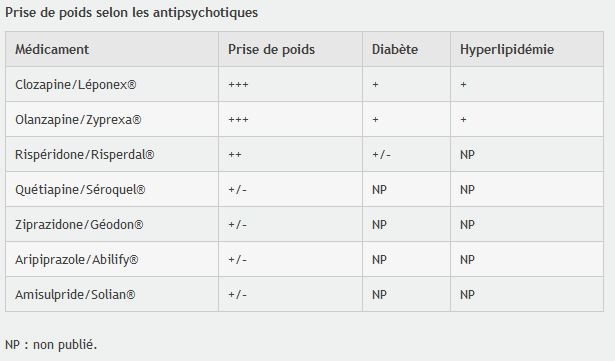
Task: Select Rispéridone's +/- diabetes value
Action: (x=381, y=155)
